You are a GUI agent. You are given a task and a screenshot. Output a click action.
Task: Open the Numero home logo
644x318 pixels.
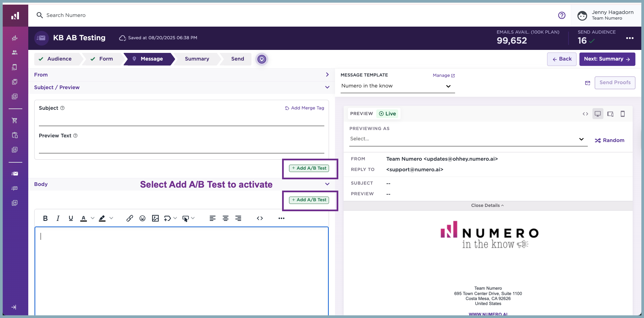15,16
